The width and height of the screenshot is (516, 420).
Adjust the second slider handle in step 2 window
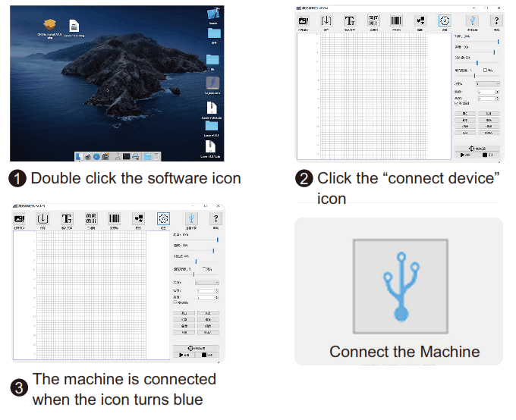coord(494,52)
